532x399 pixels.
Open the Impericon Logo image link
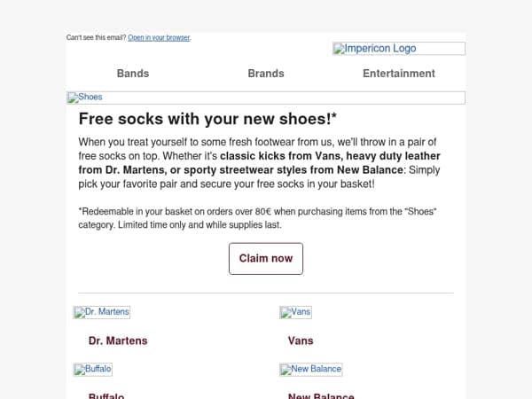pos(399,49)
